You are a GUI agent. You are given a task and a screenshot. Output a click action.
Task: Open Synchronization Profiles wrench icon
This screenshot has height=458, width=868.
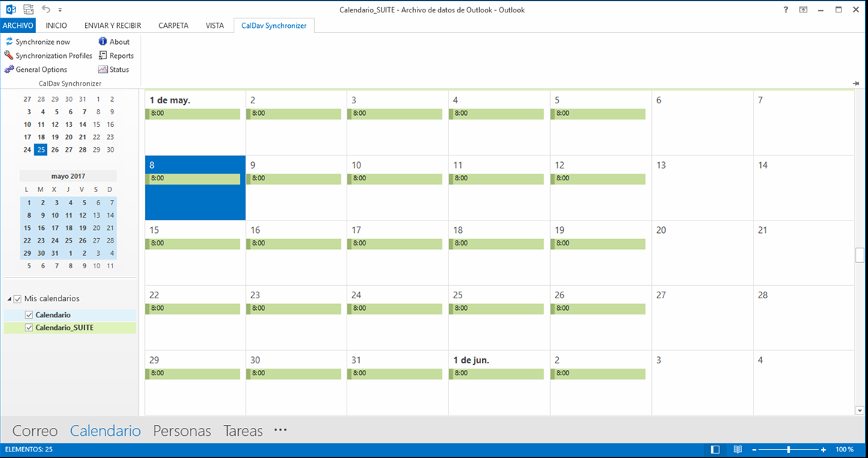(x=9, y=56)
